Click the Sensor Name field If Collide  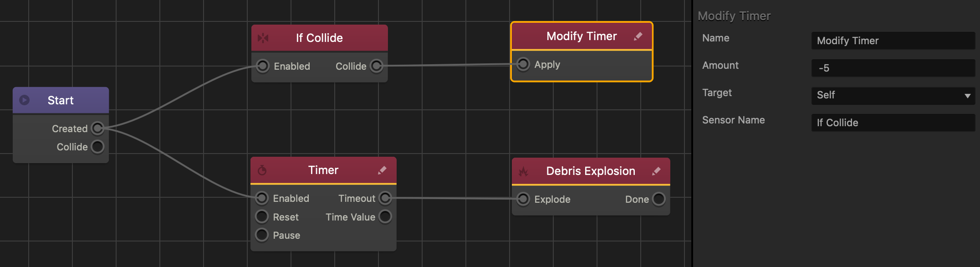click(x=893, y=123)
